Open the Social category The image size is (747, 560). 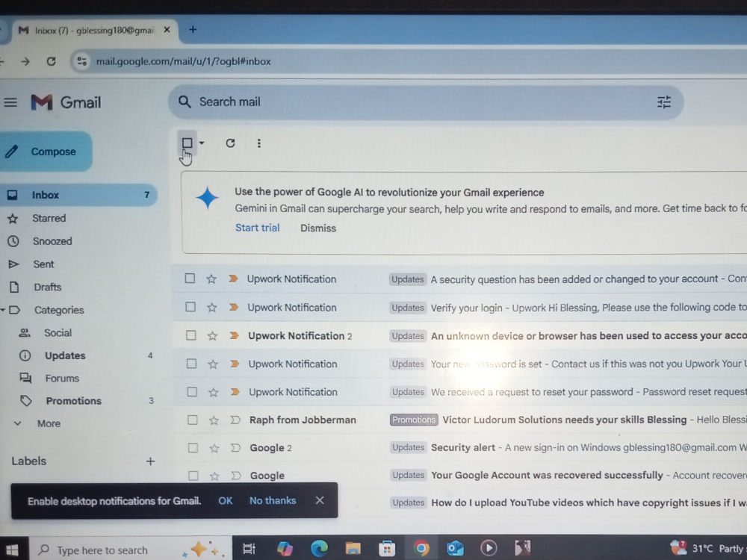pyautogui.click(x=58, y=333)
